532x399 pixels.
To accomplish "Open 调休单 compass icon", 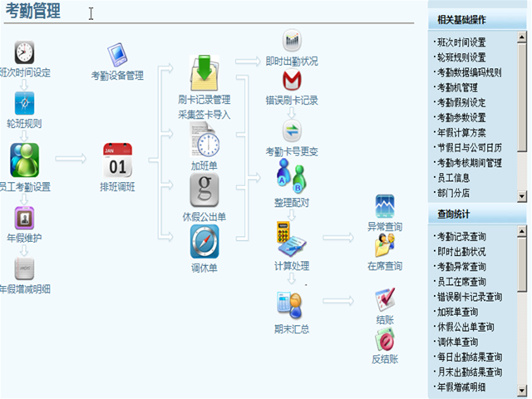I will (204, 242).
